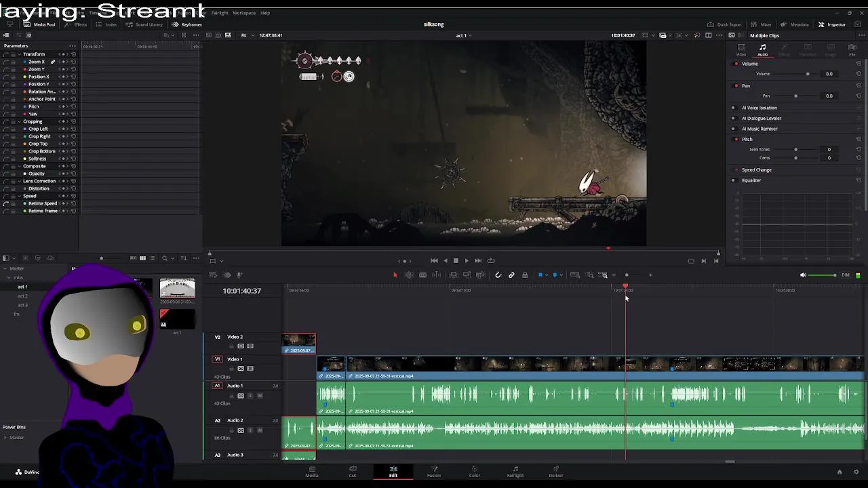Open the Help menu
868x488 pixels.
point(265,13)
